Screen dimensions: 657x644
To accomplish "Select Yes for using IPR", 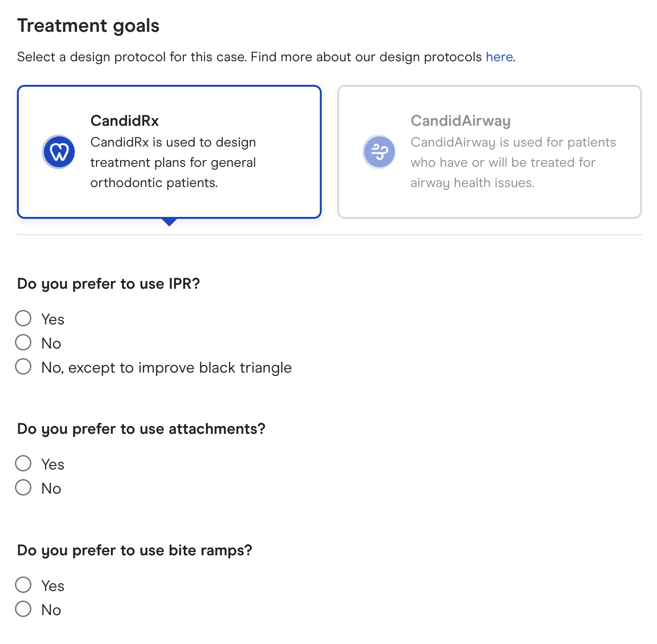I will click(x=23, y=319).
